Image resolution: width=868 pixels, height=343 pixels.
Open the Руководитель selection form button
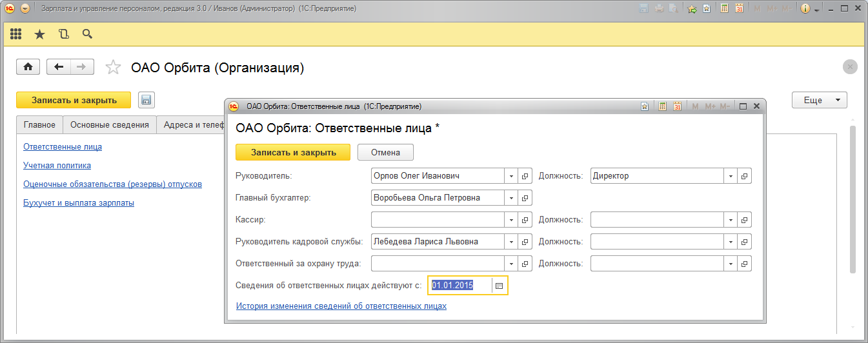525,176
